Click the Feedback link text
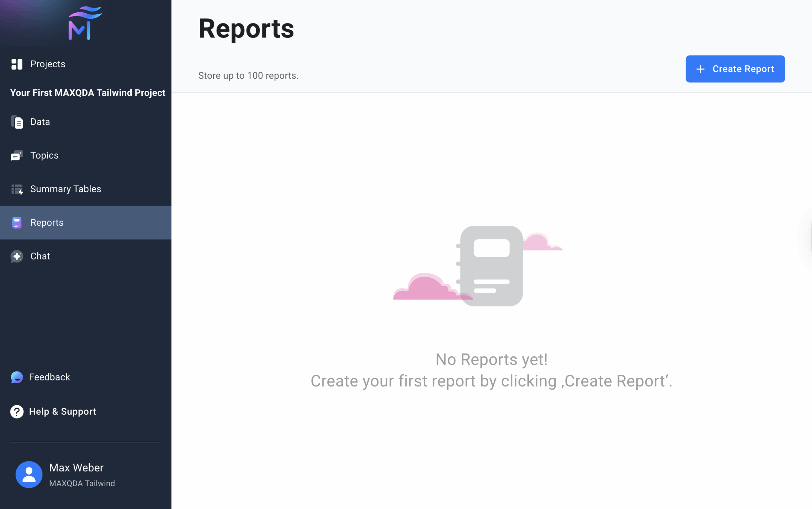The height and width of the screenshot is (509, 812). click(x=49, y=377)
